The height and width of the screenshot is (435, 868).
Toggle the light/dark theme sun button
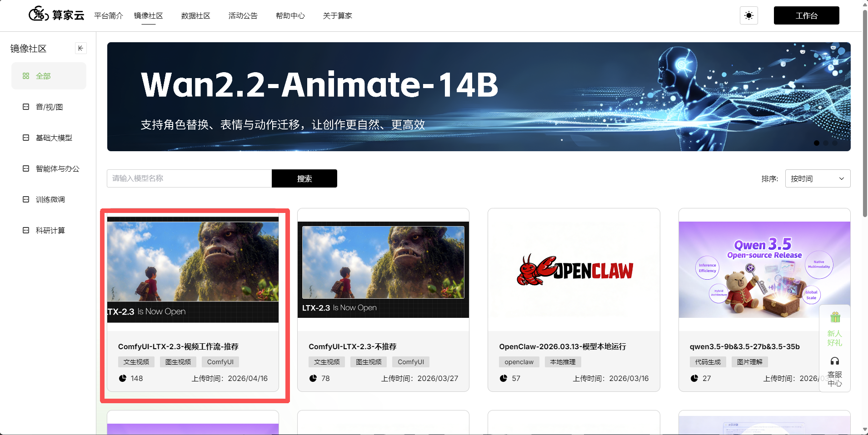749,15
